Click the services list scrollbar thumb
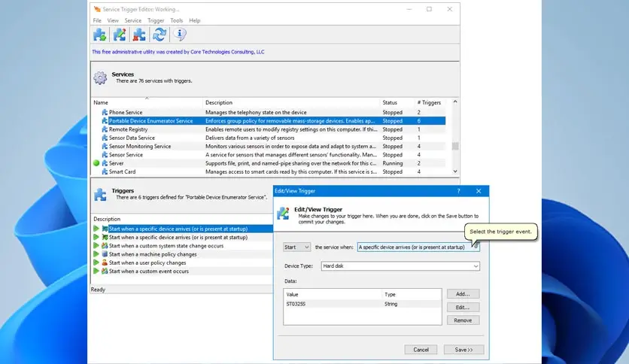This screenshot has width=629, height=364. tap(455, 147)
